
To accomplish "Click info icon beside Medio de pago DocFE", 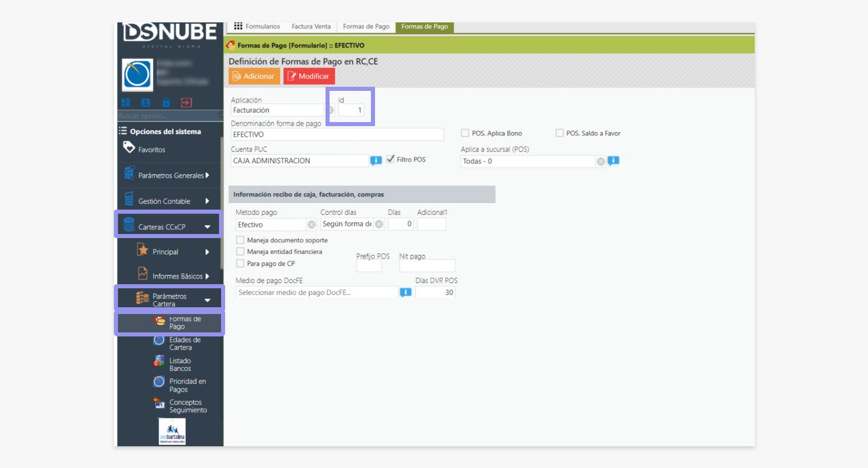I will tap(406, 292).
